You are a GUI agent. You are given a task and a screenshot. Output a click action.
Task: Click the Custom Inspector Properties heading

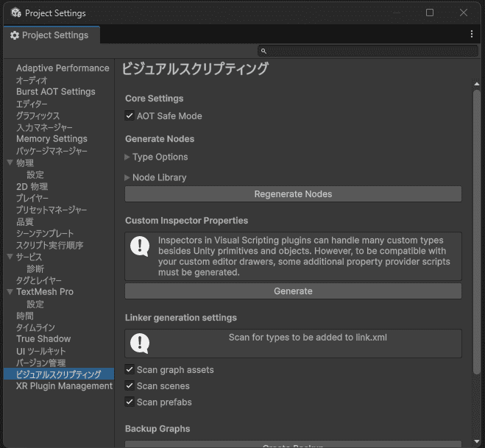186,221
